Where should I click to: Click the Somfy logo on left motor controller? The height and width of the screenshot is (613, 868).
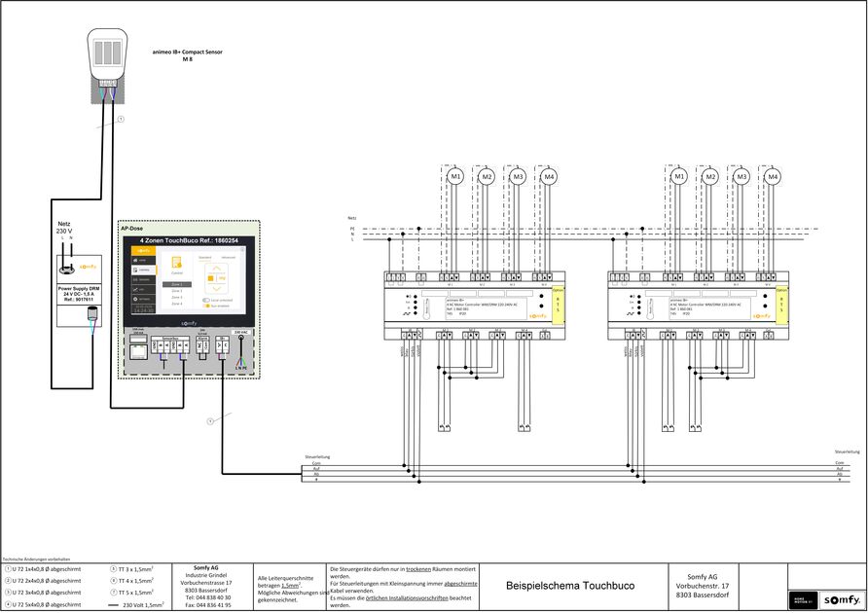pos(538,316)
